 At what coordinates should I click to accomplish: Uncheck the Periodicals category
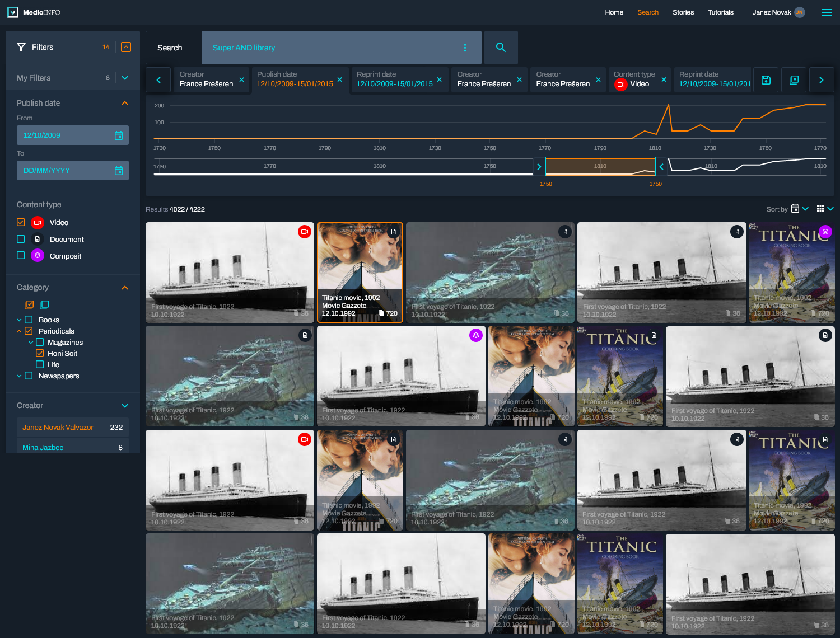point(29,331)
